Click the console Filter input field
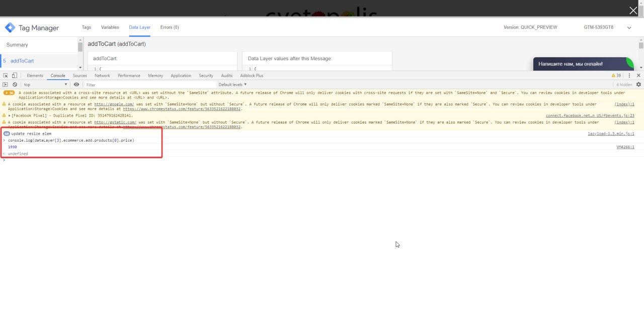 (x=149, y=84)
